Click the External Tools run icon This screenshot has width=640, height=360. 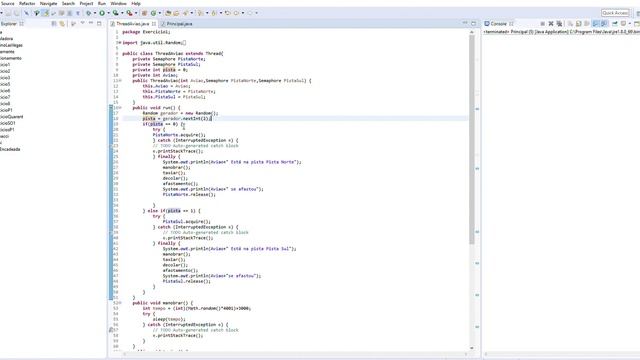pos(129,13)
